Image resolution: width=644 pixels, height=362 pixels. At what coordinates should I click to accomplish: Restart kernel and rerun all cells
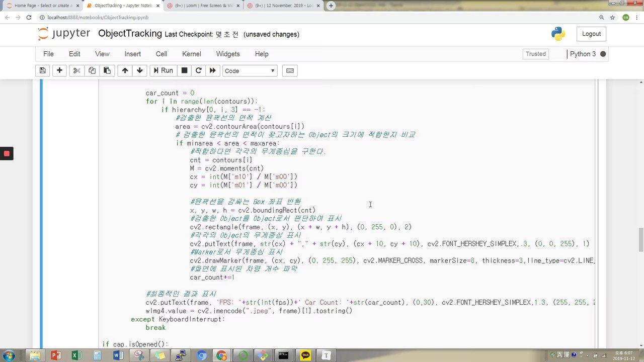click(213, 71)
